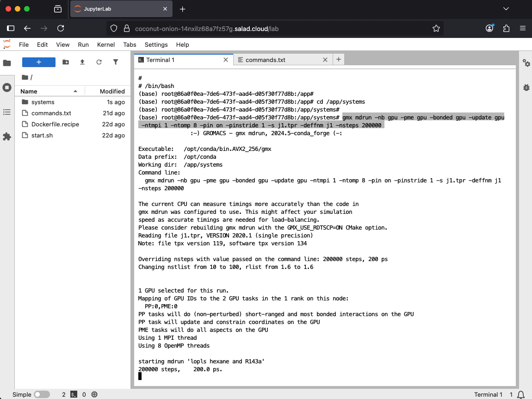This screenshot has width=532, height=399.
Task: Close the commands.txt tab
Action: pos(325,60)
